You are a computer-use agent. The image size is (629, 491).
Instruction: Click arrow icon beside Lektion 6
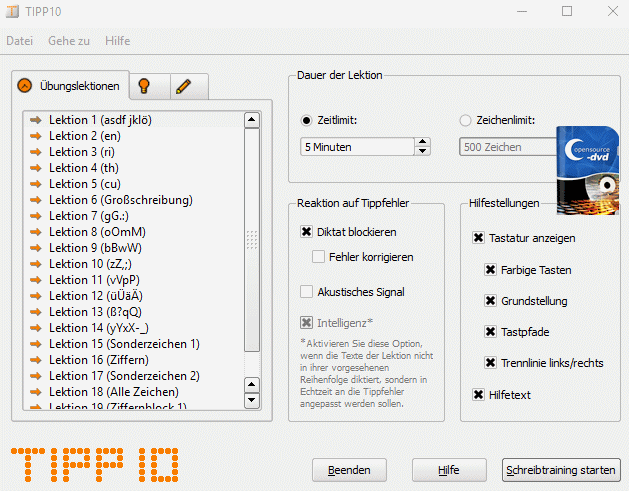(37, 200)
